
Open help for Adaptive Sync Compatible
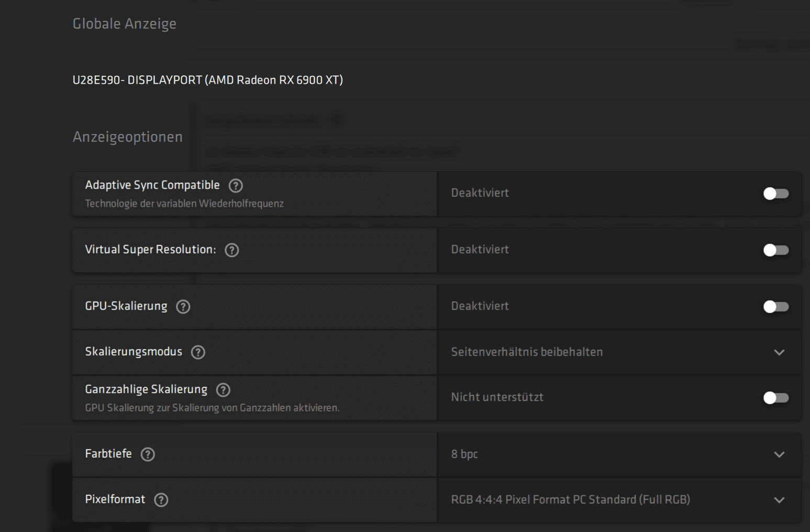click(236, 185)
